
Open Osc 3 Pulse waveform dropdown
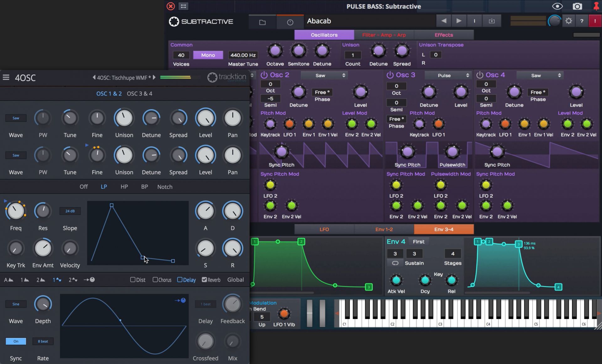[448, 75]
